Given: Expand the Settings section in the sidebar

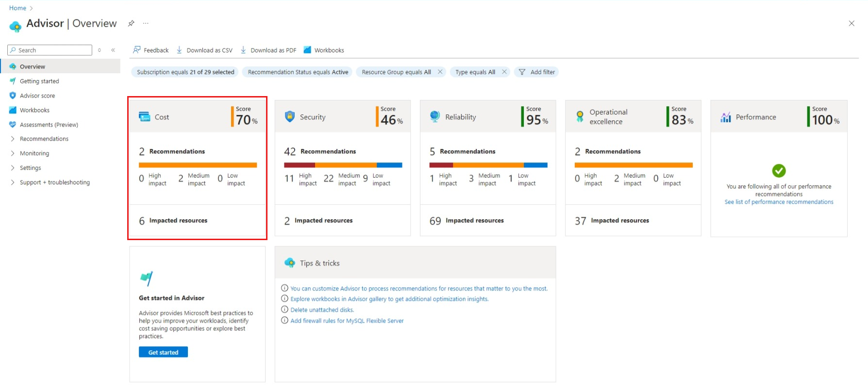Looking at the screenshot, I should tap(13, 168).
